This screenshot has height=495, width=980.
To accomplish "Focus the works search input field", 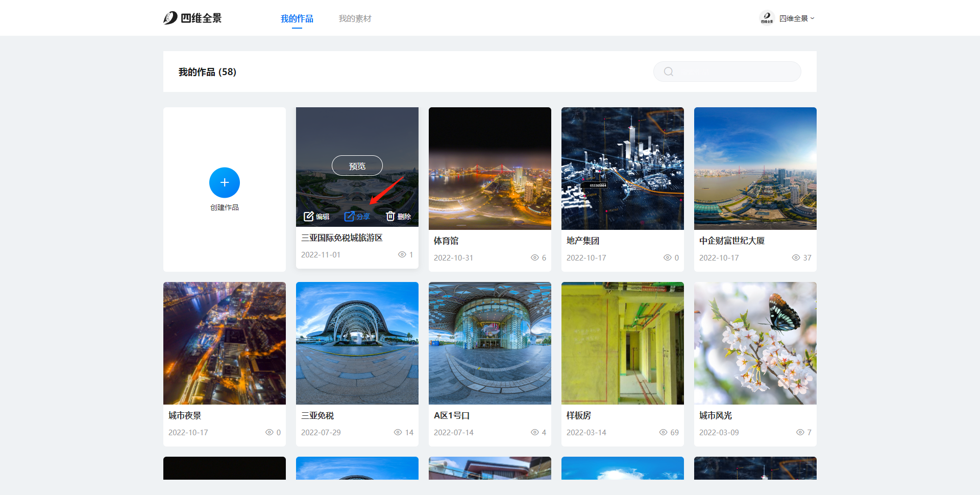I will 735,72.
